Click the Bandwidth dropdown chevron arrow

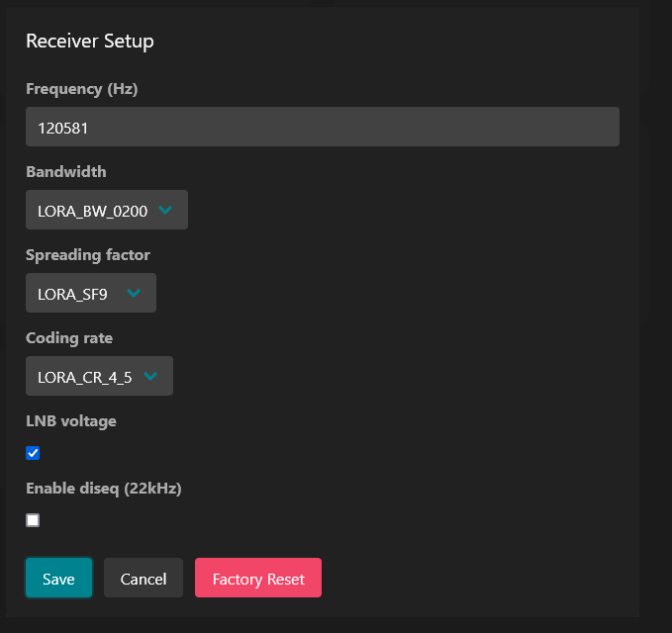(x=165, y=210)
